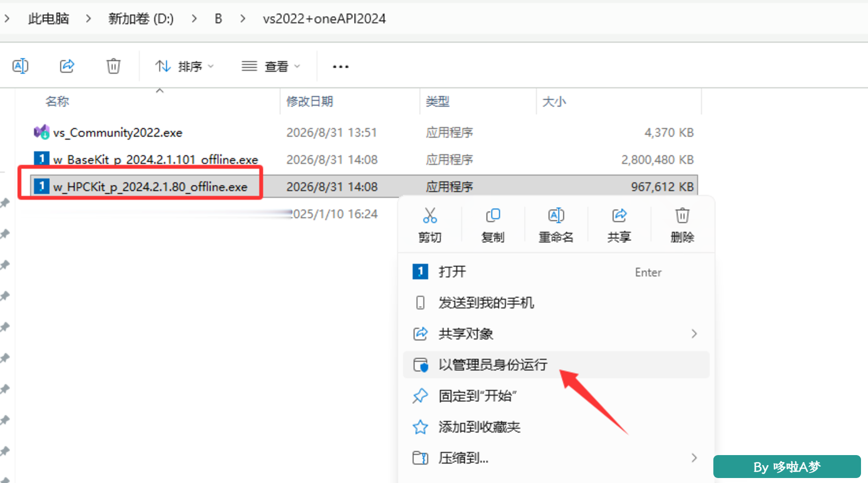Image resolution: width=868 pixels, height=483 pixels.
Task: Click the rename icon in the toolbar
Action: point(20,66)
